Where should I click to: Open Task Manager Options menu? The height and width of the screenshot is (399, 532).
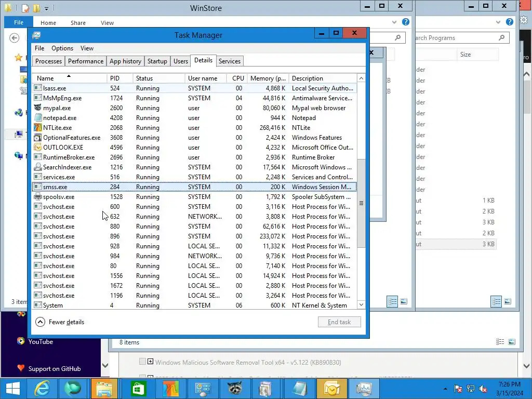pos(62,48)
